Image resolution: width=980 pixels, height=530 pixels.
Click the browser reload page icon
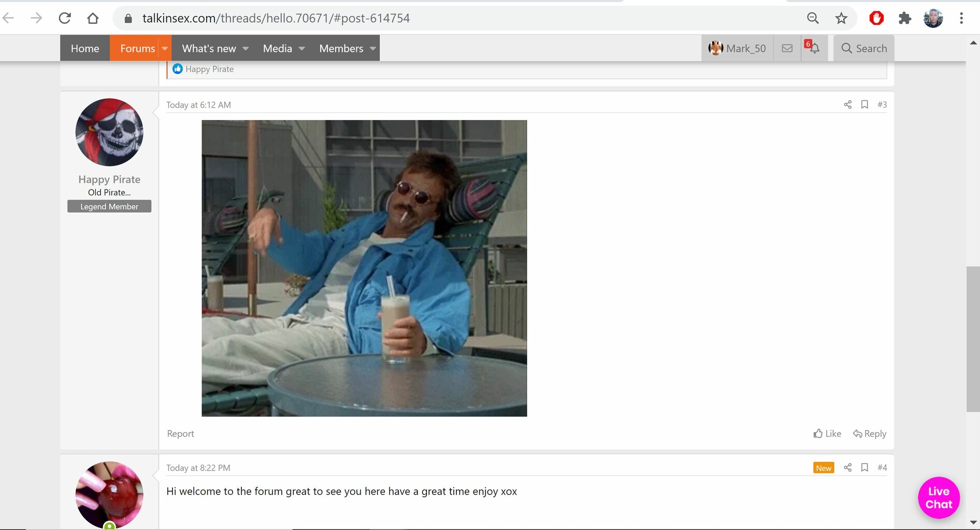coord(65,18)
